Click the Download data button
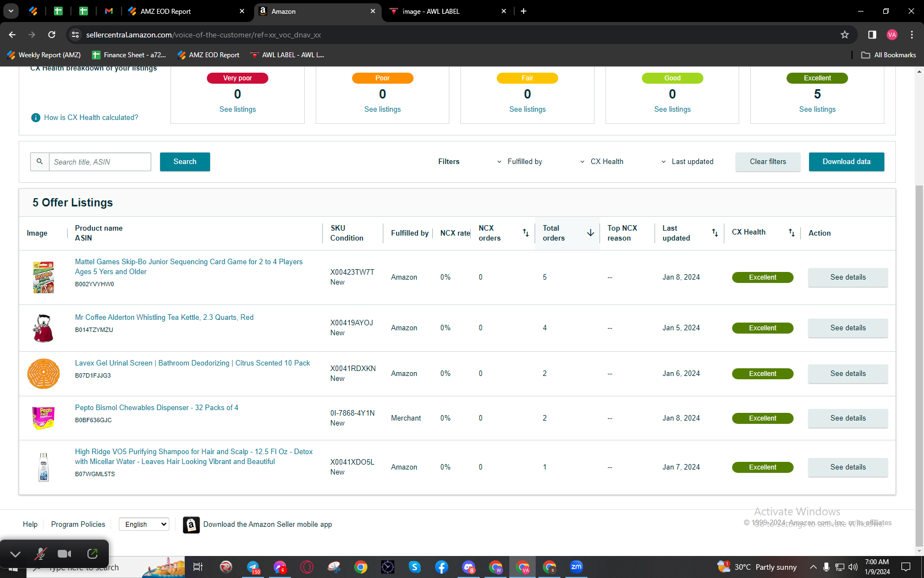This screenshot has height=578, width=924. click(846, 162)
